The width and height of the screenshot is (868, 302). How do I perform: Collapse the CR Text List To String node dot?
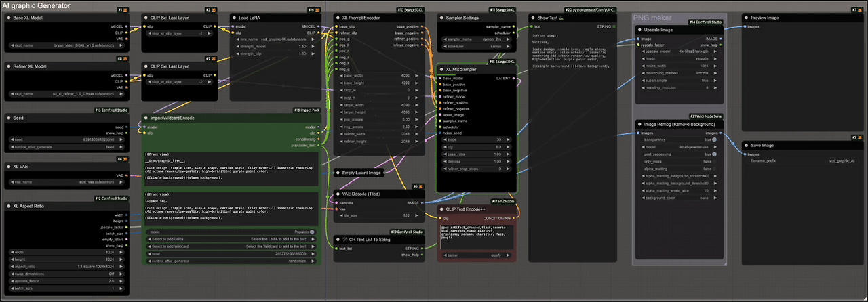click(x=339, y=240)
